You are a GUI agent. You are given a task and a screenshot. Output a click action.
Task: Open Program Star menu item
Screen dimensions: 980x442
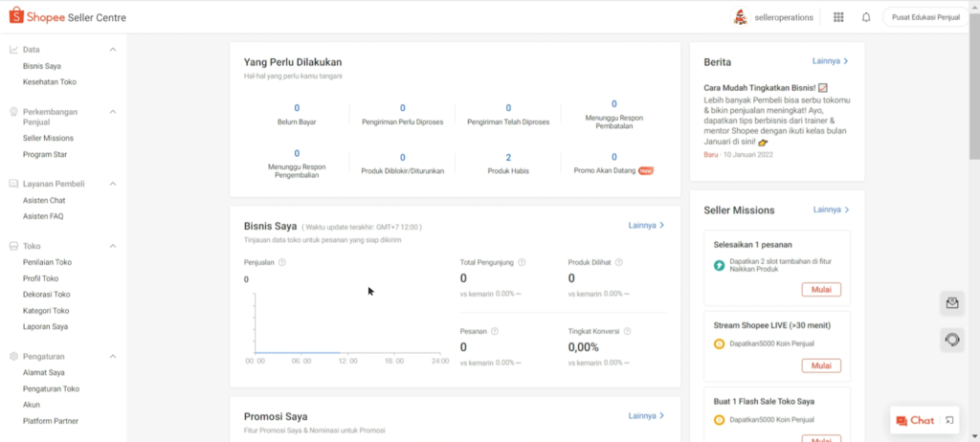point(45,154)
